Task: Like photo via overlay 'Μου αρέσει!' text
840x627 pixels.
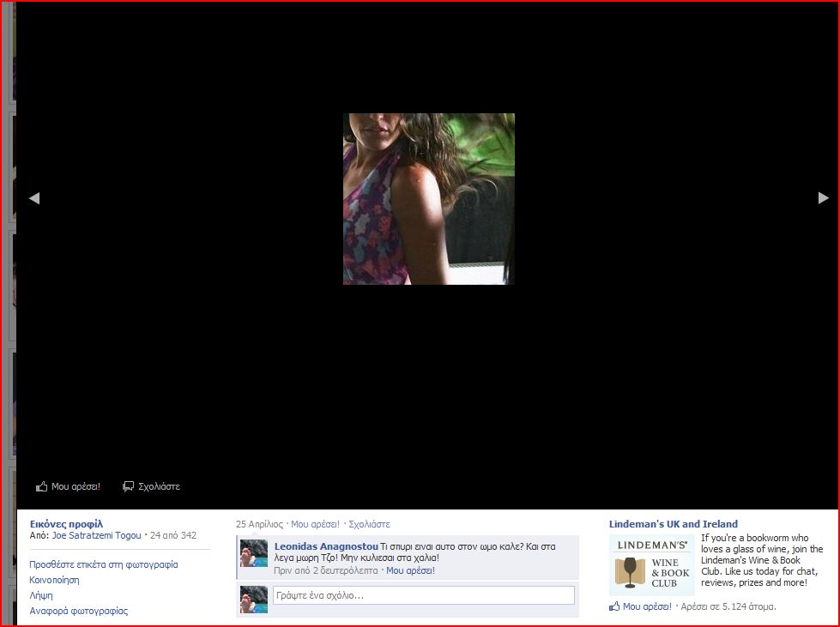Action: tap(76, 486)
